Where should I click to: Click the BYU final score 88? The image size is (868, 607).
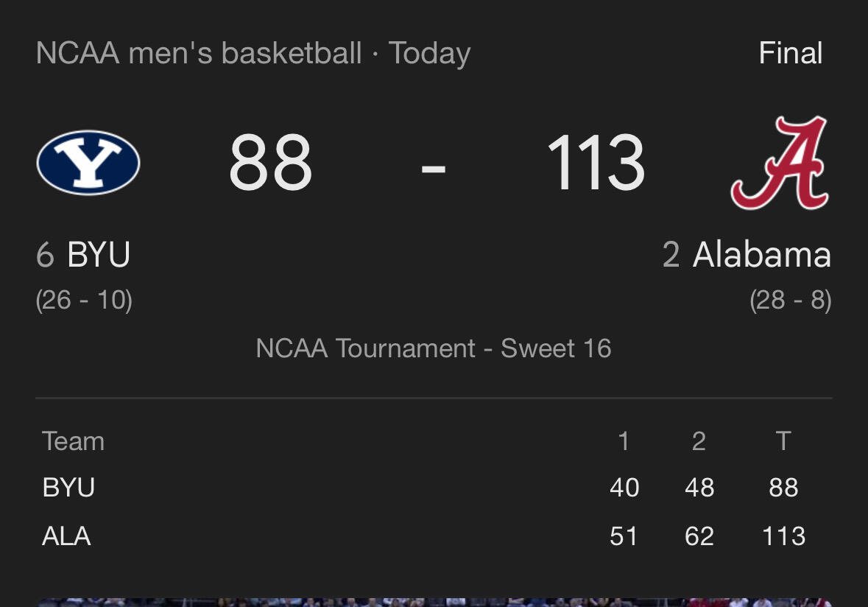click(271, 163)
